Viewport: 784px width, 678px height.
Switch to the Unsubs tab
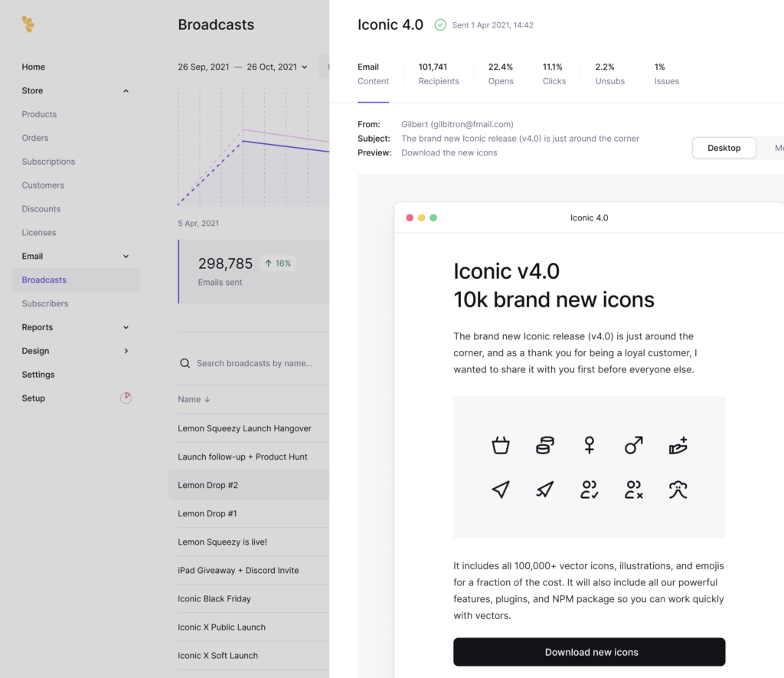pyautogui.click(x=609, y=74)
